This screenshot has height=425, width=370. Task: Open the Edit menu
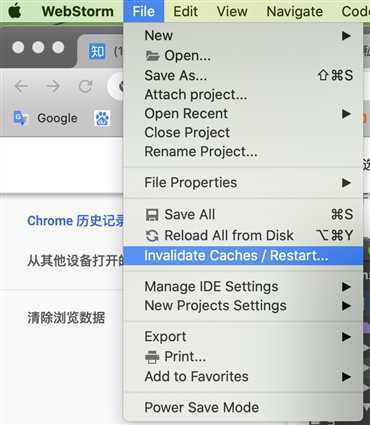point(185,11)
